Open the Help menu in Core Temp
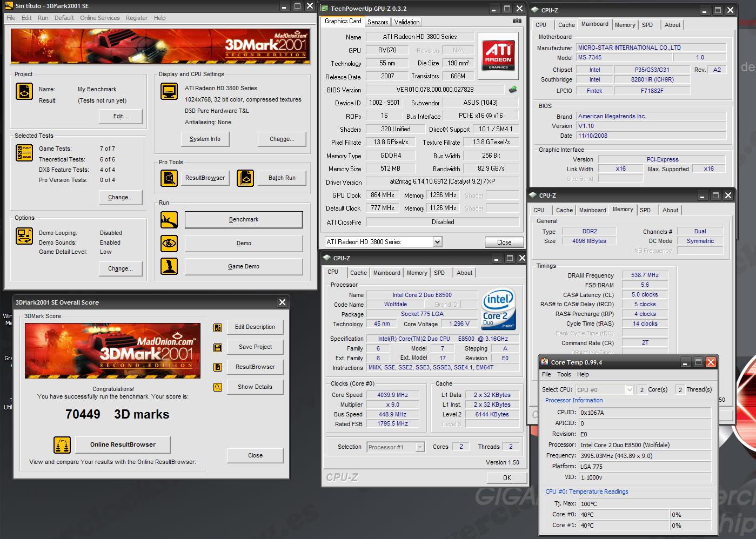The width and height of the screenshot is (756, 539). tap(583, 374)
